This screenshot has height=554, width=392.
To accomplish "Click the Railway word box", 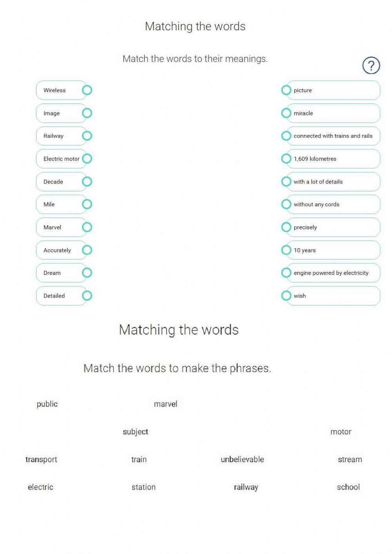I will pyautogui.click(x=59, y=136).
